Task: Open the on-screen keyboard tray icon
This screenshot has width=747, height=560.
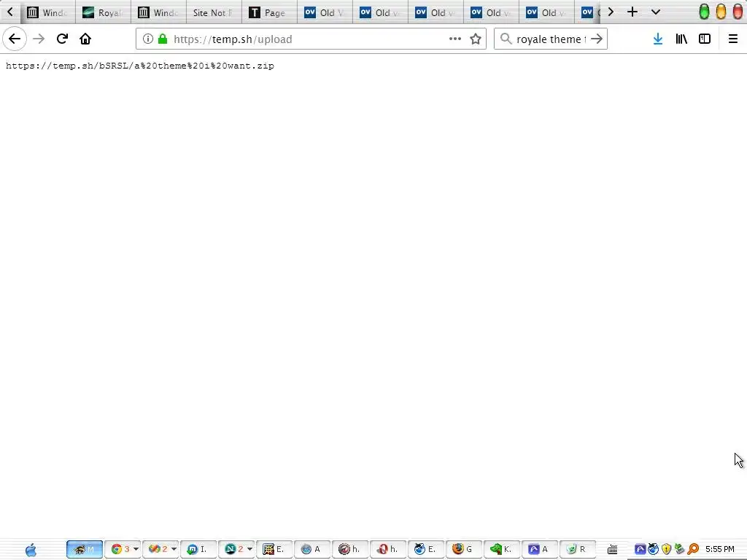Action: [613, 550]
